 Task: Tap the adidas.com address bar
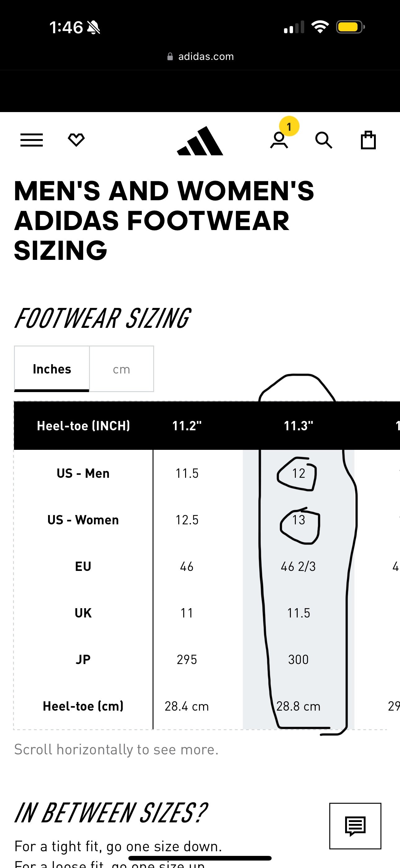click(200, 56)
